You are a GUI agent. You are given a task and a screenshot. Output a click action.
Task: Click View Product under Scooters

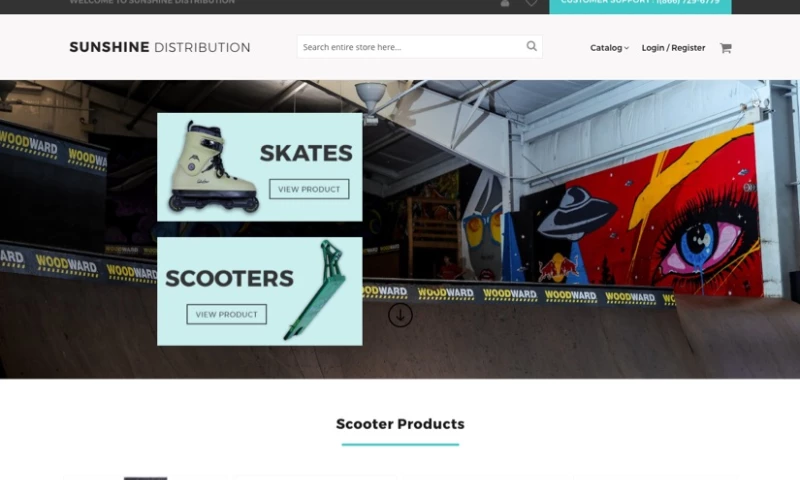(x=227, y=314)
